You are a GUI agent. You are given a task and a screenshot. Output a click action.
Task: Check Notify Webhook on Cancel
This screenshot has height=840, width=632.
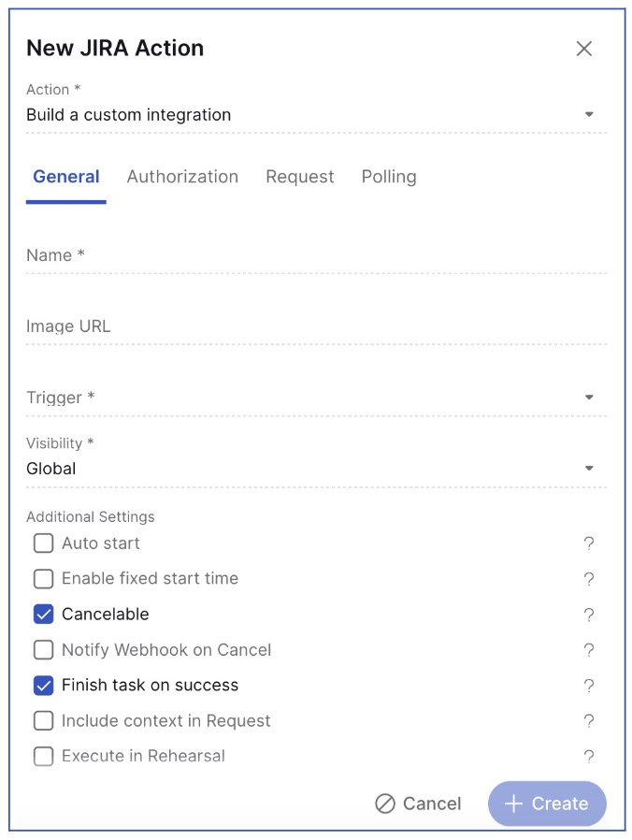(x=44, y=650)
